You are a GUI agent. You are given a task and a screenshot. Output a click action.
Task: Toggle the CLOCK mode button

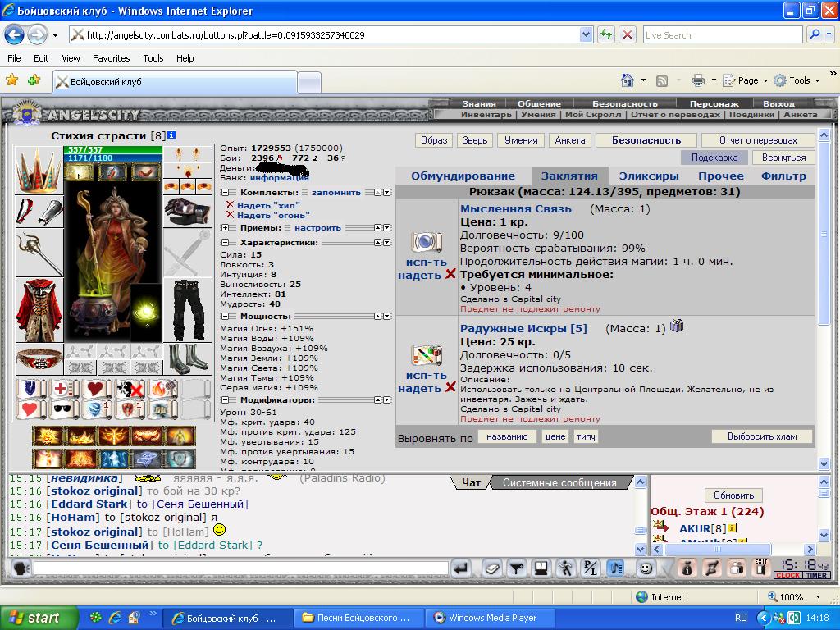point(787,575)
